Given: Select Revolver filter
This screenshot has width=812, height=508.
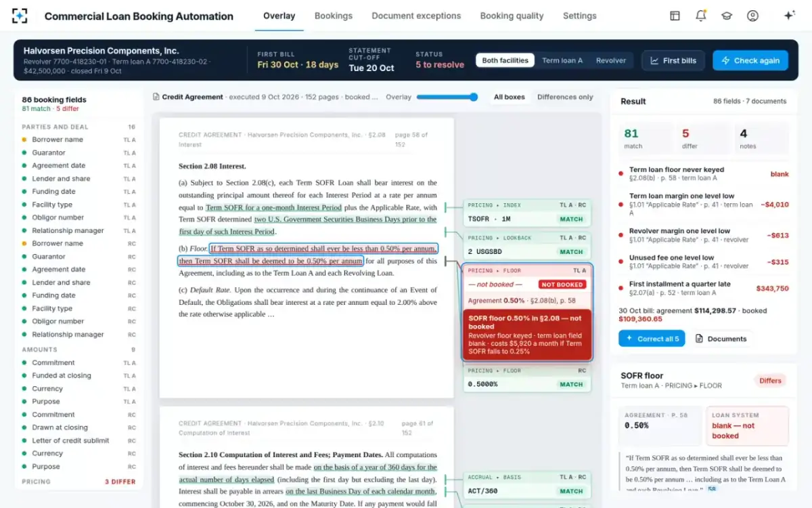Looking at the screenshot, I should (x=611, y=60).
